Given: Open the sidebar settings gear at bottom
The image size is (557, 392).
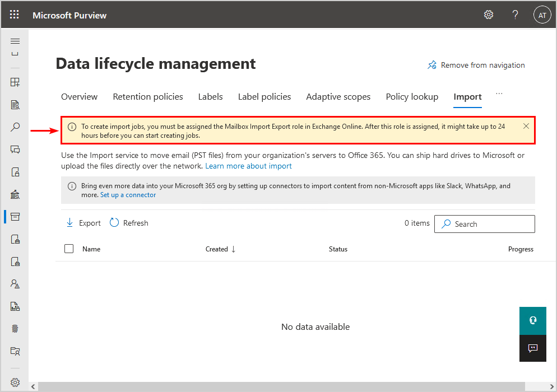Looking at the screenshot, I should [x=15, y=382].
